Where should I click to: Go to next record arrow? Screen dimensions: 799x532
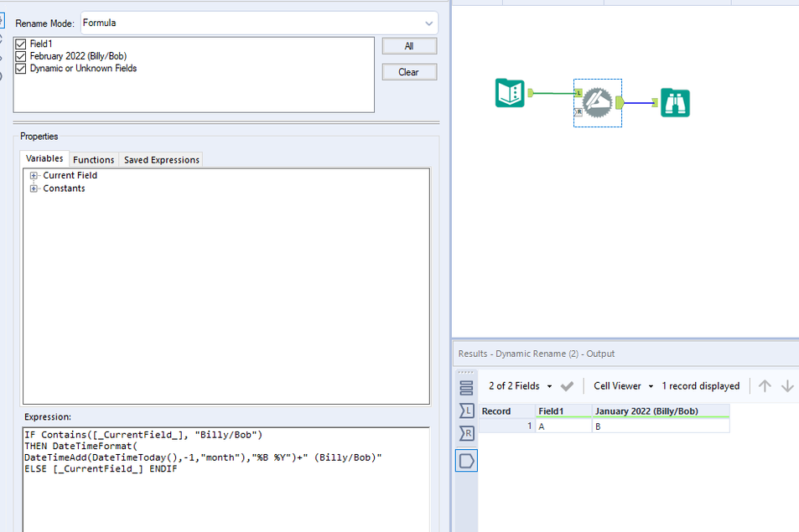[x=787, y=386]
